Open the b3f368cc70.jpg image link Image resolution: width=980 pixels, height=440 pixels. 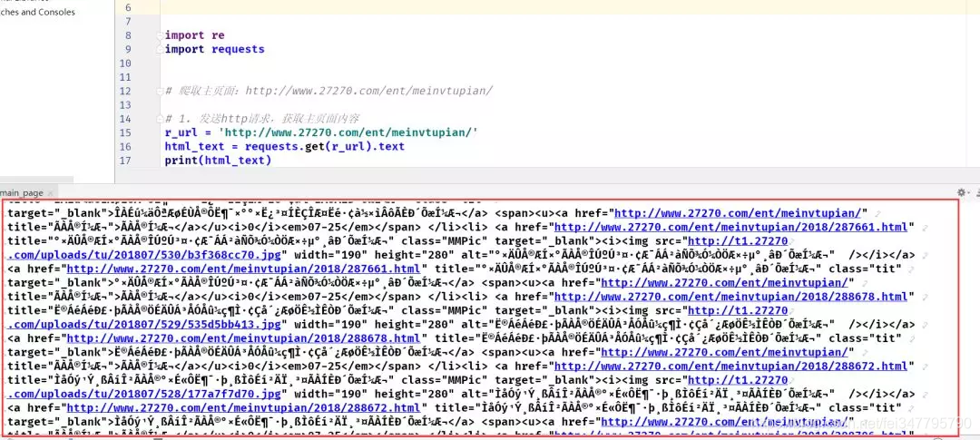[146, 255]
